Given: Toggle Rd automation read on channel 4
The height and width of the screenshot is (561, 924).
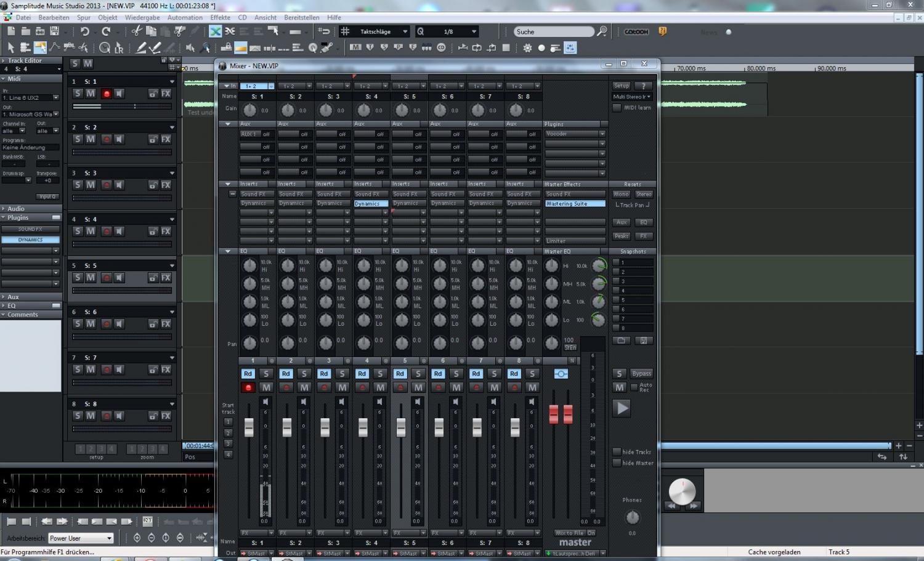Looking at the screenshot, I should 362,374.
